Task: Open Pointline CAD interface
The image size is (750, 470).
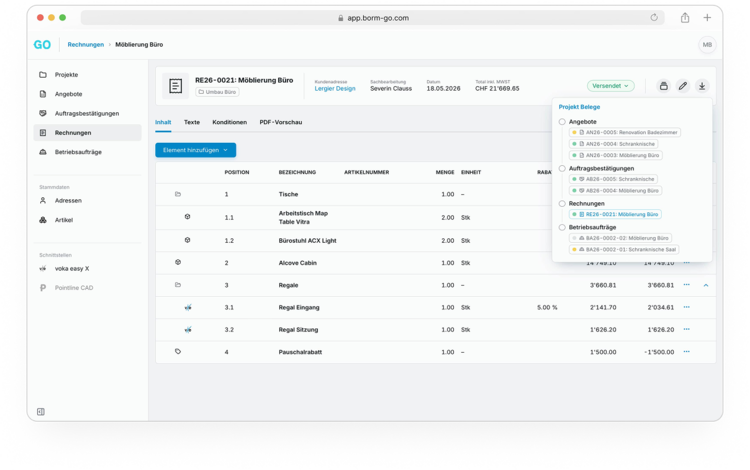Action: pos(74,288)
